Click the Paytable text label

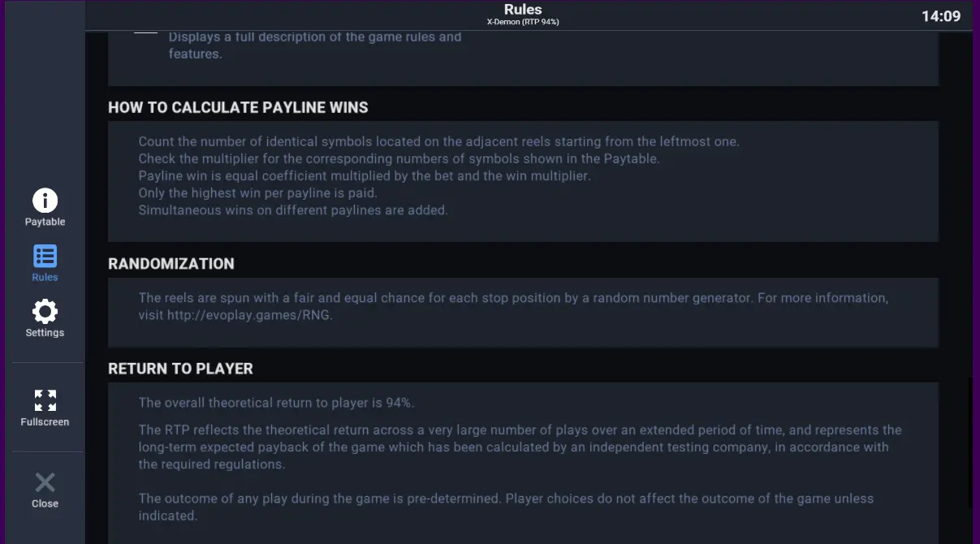click(x=45, y=222)
